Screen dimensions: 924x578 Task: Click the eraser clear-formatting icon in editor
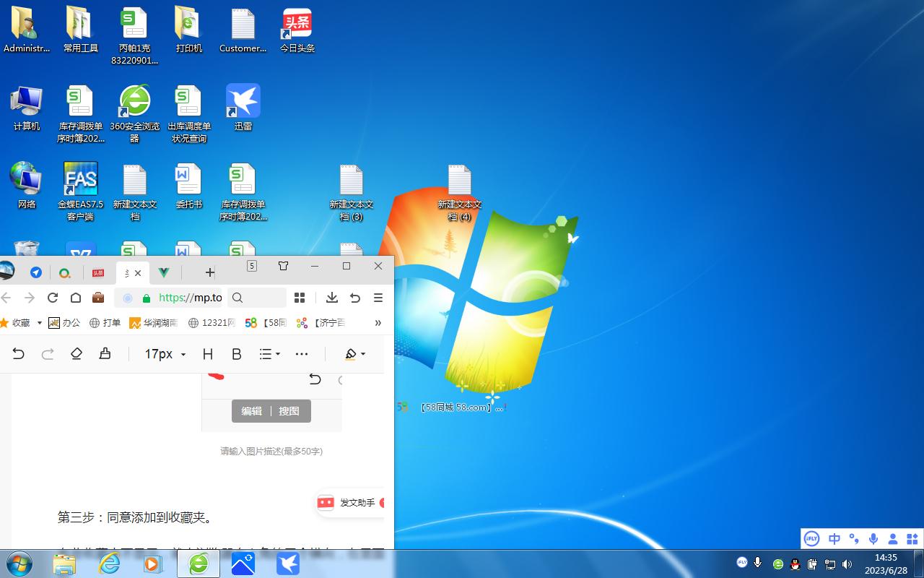77,353
